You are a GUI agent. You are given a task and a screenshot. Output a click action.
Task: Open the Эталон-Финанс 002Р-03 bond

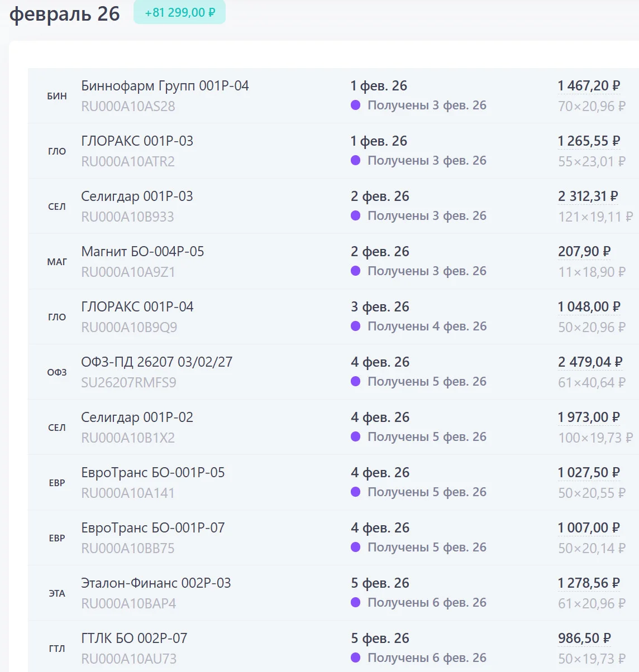coord(156,583)
